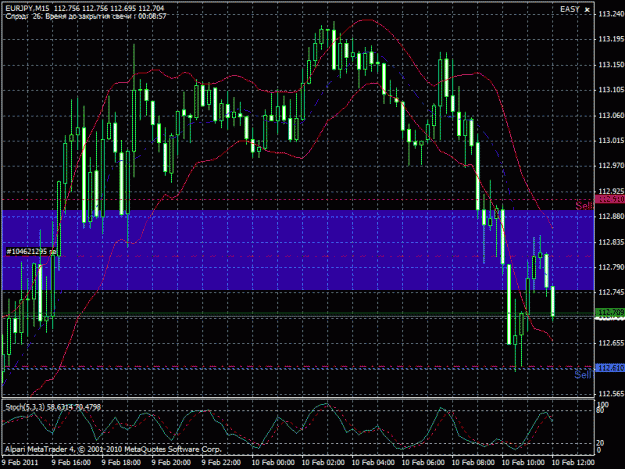Click the 10 Feb 04:00 time label
Viewport: 625px width, 469px height.
(373, 463)
